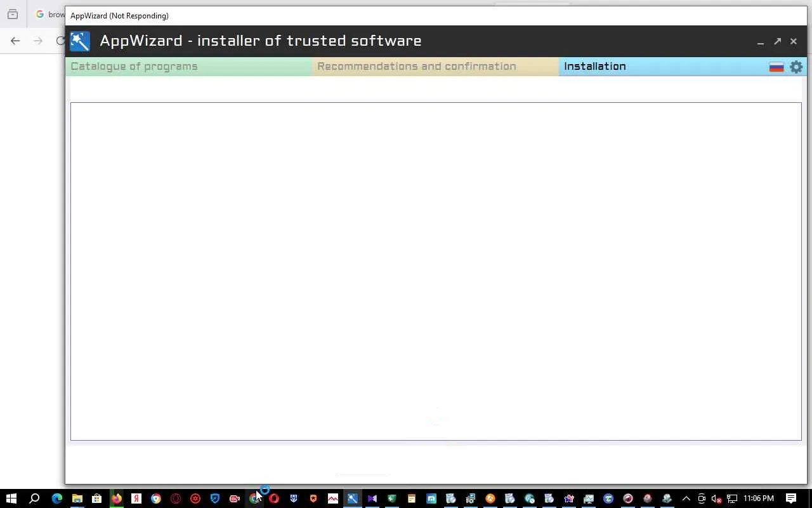Launch Microsoft Edge from the taskbar
This screenshot has width=812, height=508.
[57, 498]
